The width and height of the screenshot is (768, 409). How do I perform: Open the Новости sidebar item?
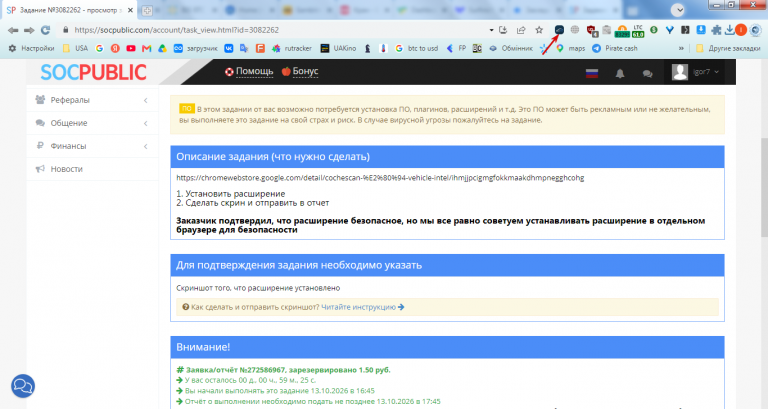[92, 169]
